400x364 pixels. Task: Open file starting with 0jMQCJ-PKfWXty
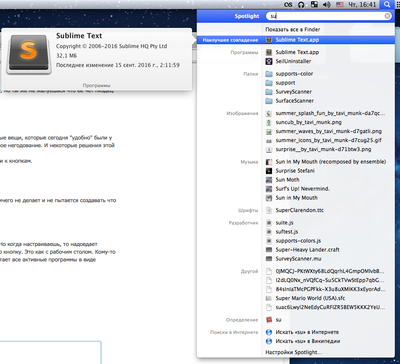pos(330,271)
